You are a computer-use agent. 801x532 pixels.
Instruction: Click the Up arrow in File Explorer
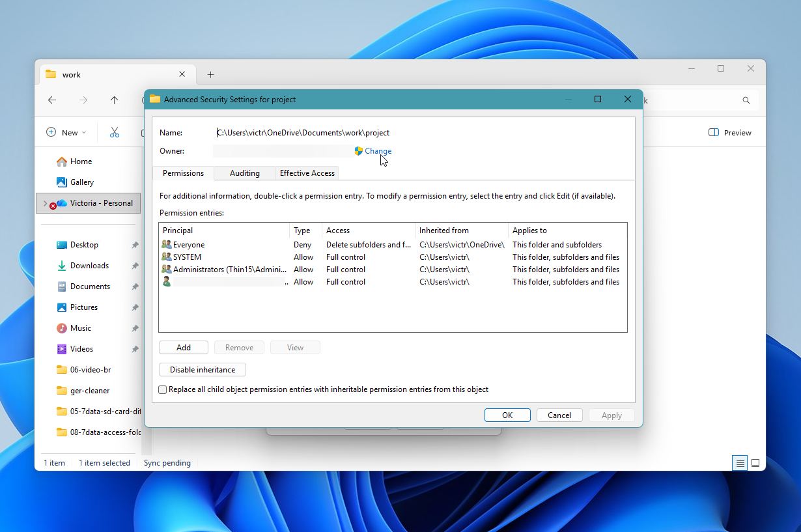pyautogui.click(x=114, y=100)
